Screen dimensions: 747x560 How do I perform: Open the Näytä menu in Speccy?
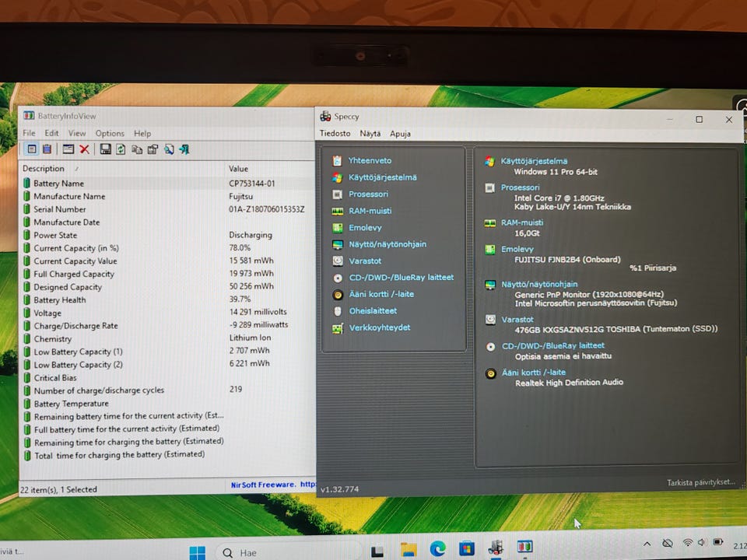tap(370, 134)
